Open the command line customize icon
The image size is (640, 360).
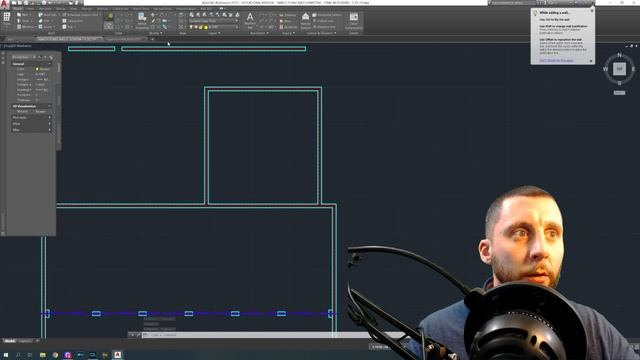(x=138, y=335)
